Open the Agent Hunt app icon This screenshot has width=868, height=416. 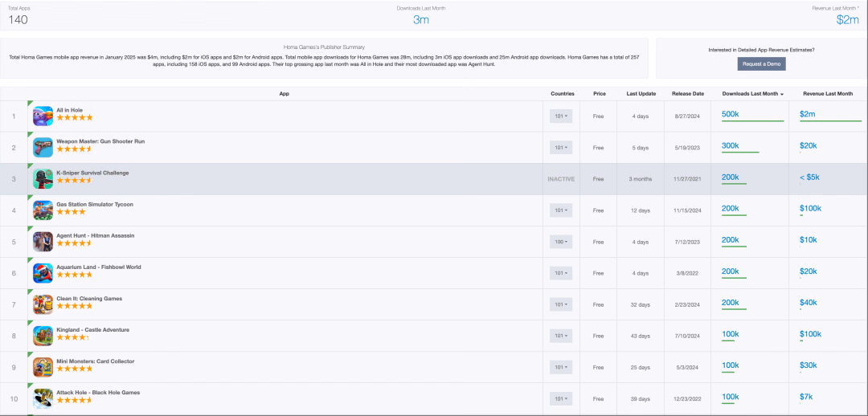pos(43,242)
